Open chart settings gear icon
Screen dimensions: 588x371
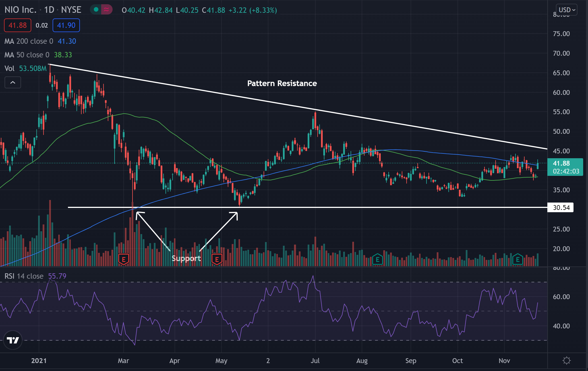566,360
